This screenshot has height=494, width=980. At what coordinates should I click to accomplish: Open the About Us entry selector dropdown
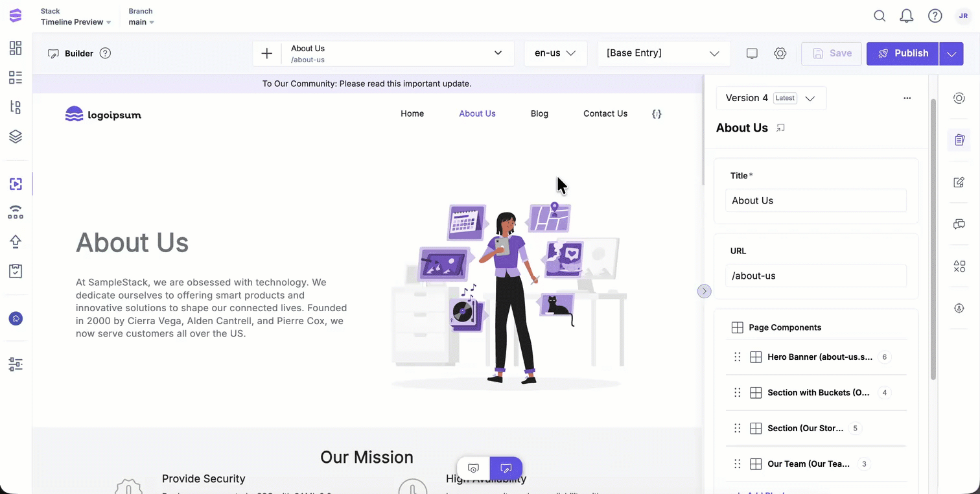pyautogui.click(x=397, y=53)
